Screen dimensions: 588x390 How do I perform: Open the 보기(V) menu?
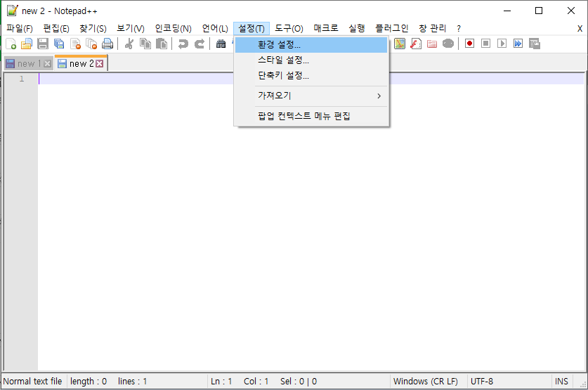131,29
